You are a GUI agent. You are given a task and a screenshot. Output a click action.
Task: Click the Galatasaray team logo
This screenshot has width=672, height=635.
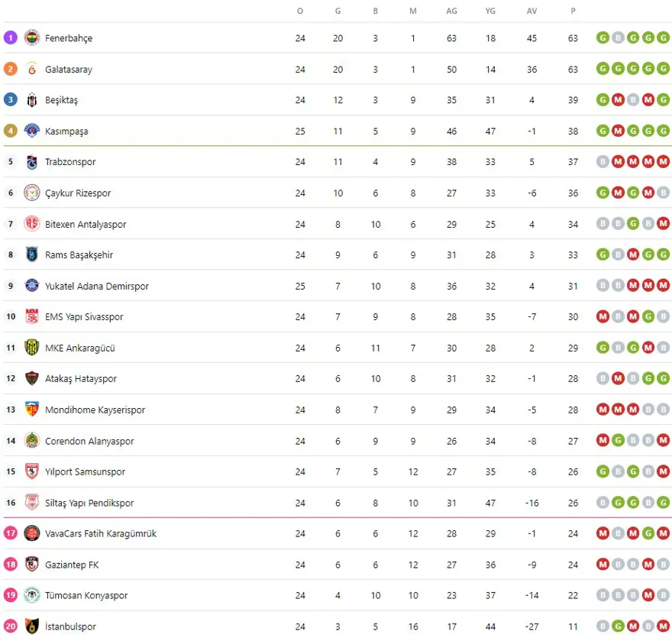click(x=31, y=69)
